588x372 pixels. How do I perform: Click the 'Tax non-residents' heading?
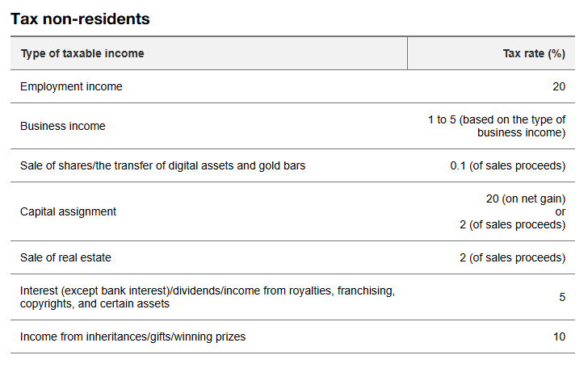pos(80,19)
